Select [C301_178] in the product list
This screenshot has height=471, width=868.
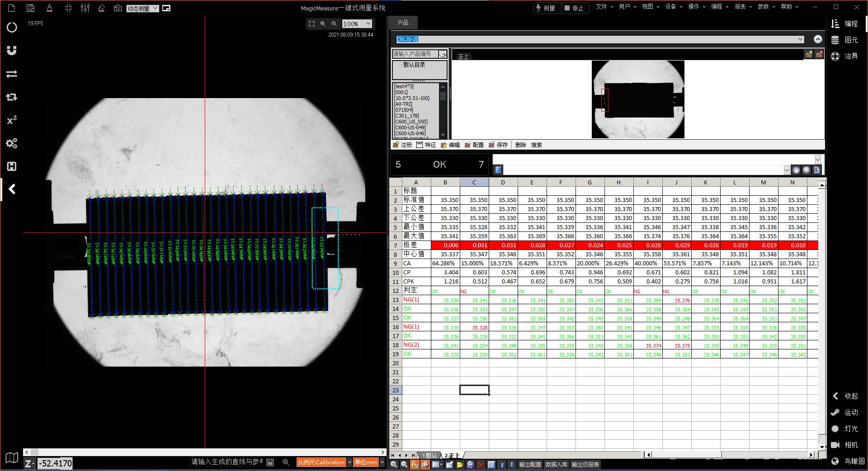point(406,116)
